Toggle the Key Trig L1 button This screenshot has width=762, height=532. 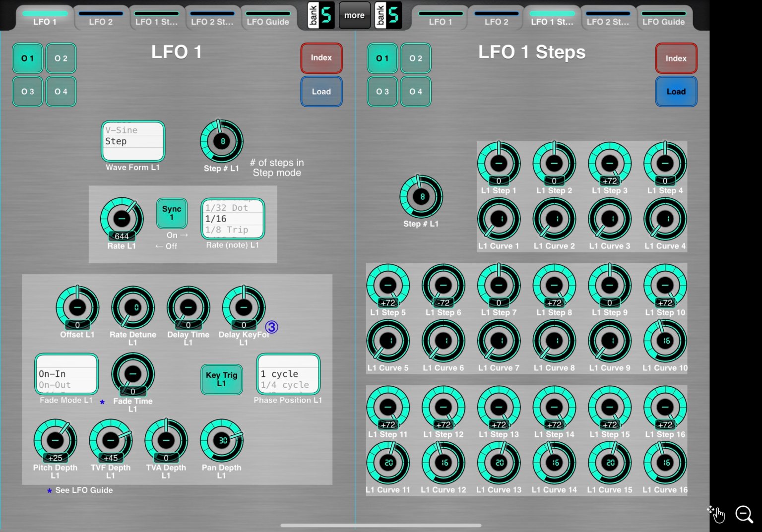pos(222,379)
